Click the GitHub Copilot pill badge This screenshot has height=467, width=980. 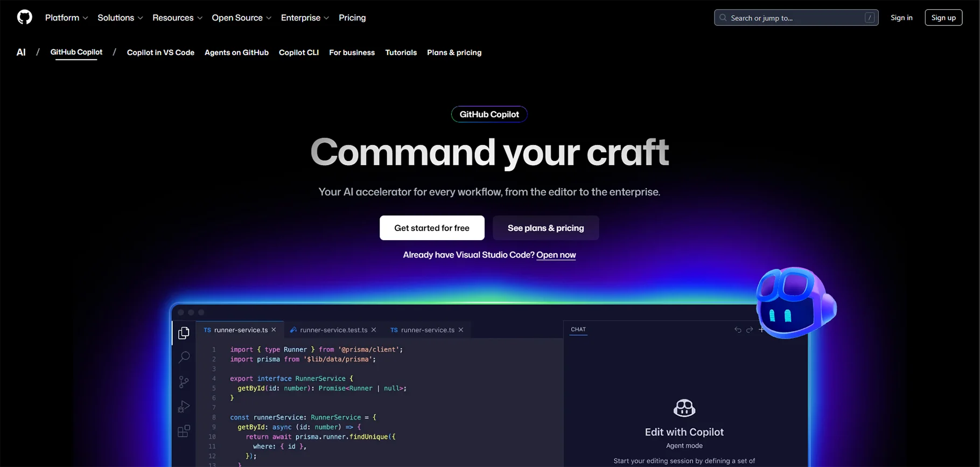[x=489, y=114]
